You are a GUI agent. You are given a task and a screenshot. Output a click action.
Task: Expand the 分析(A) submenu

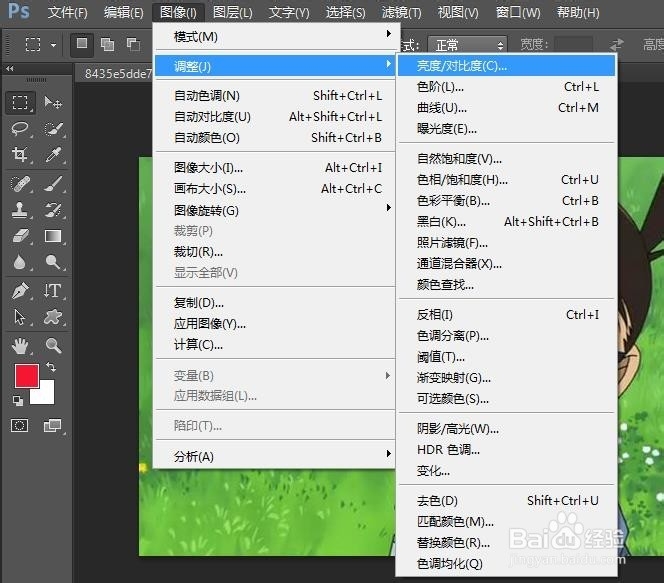(274, 456)
